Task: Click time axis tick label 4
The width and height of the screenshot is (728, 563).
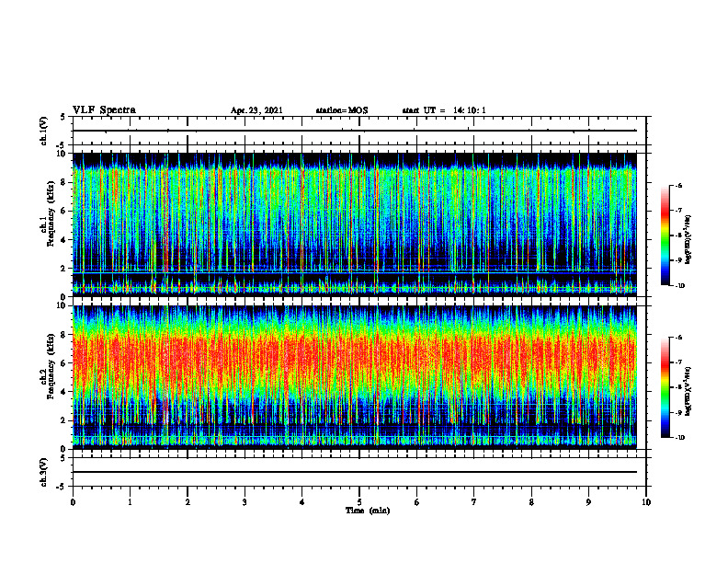Action: click(302, 502)
